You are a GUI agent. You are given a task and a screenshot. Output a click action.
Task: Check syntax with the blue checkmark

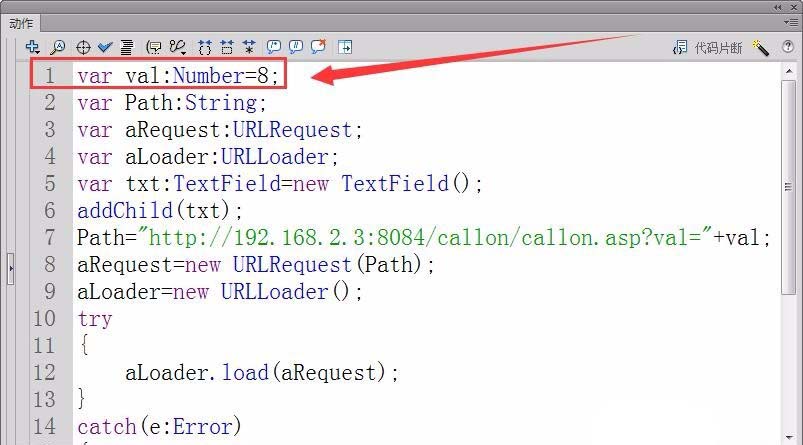click(105, 47)
